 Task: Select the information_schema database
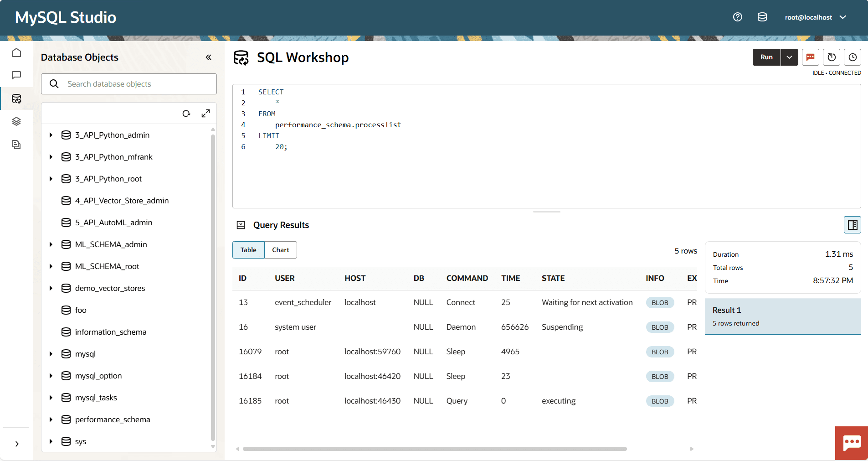[111, 332]
